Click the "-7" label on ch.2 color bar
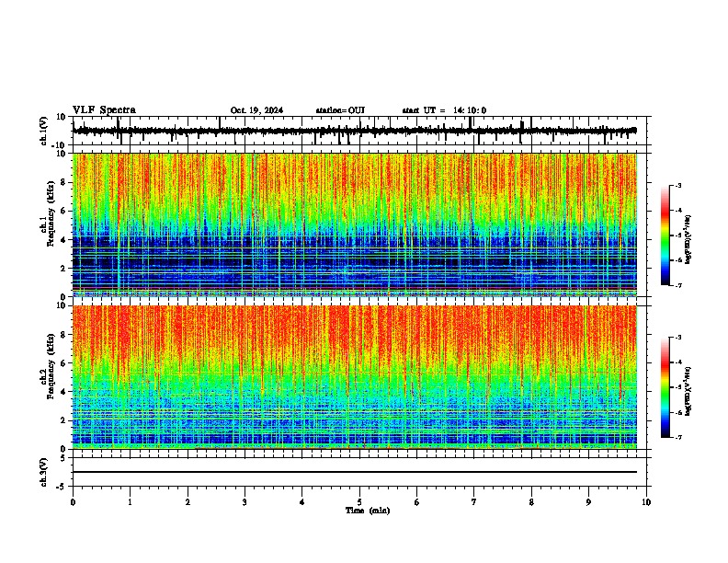 [678, 438]
